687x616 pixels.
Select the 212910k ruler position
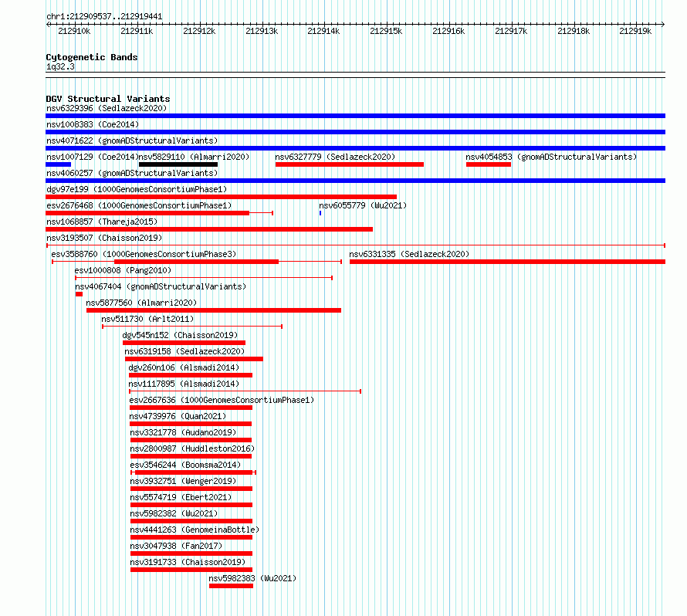point(74,31)
